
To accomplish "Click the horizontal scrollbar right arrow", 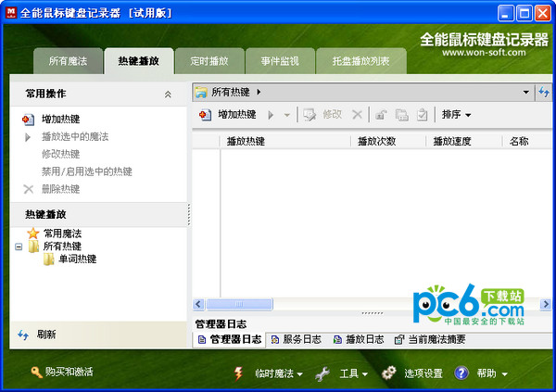I will pos(546,304).
